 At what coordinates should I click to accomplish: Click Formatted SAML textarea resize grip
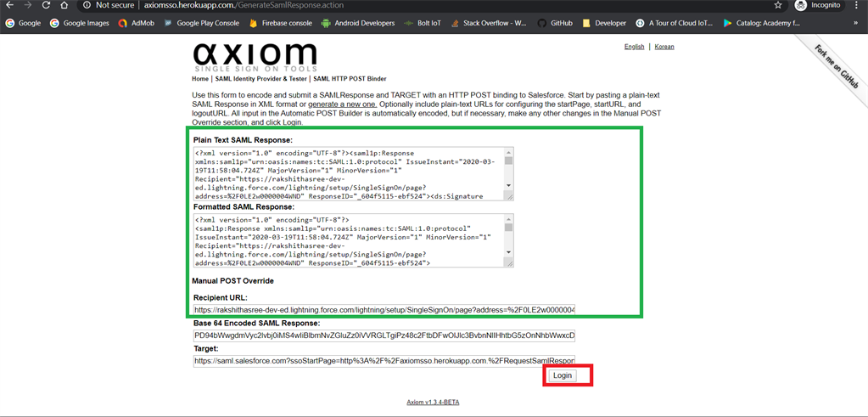(x=509, y=263)
